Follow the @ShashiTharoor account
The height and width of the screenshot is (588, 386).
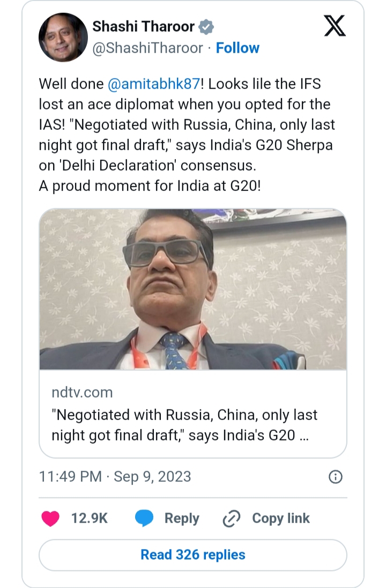point(237,48)
